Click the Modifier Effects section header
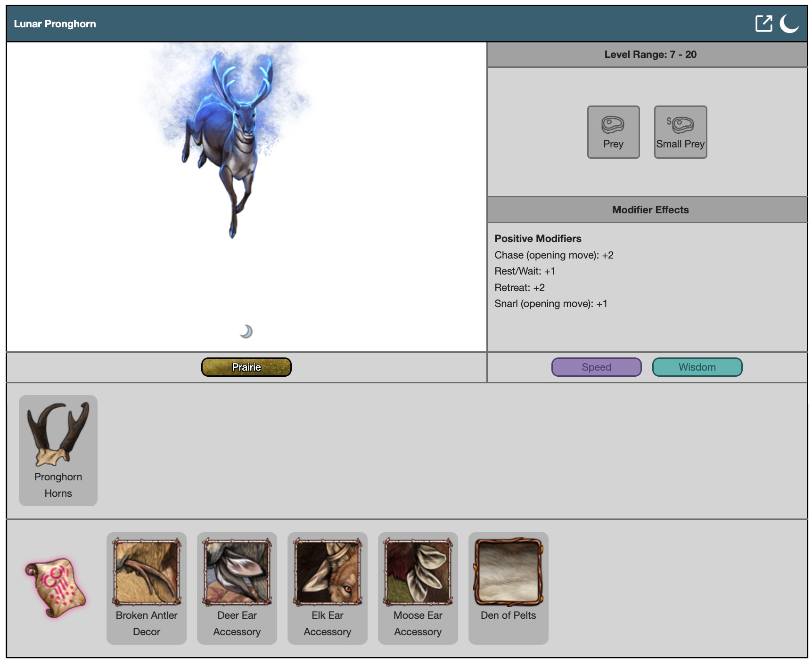Viewport: 812px width, 664px height. [x=650, y=210]
